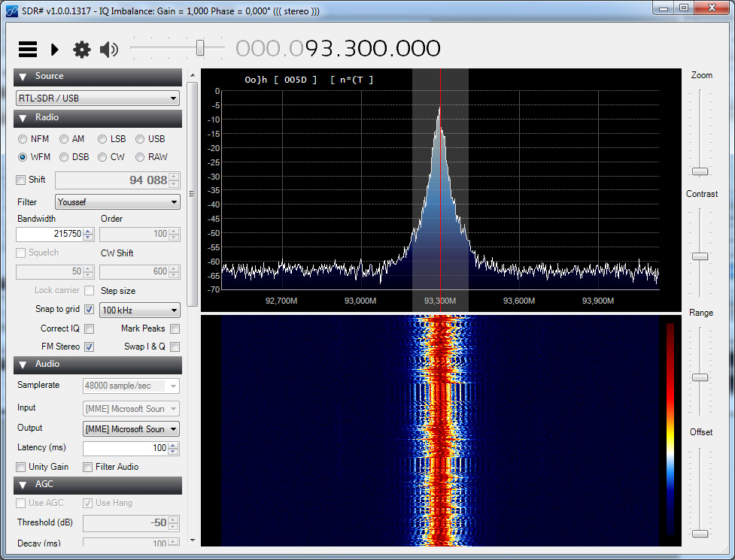
Task: Open the Youssef filter type dropdown
Action: [117, 202]
